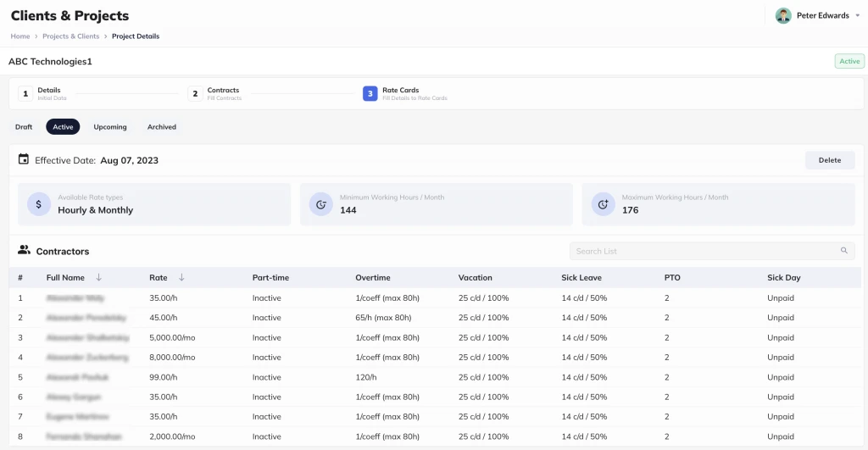Click the blurred name in row 8
This screenshot has width=868, height=450.
coord(84,436)
